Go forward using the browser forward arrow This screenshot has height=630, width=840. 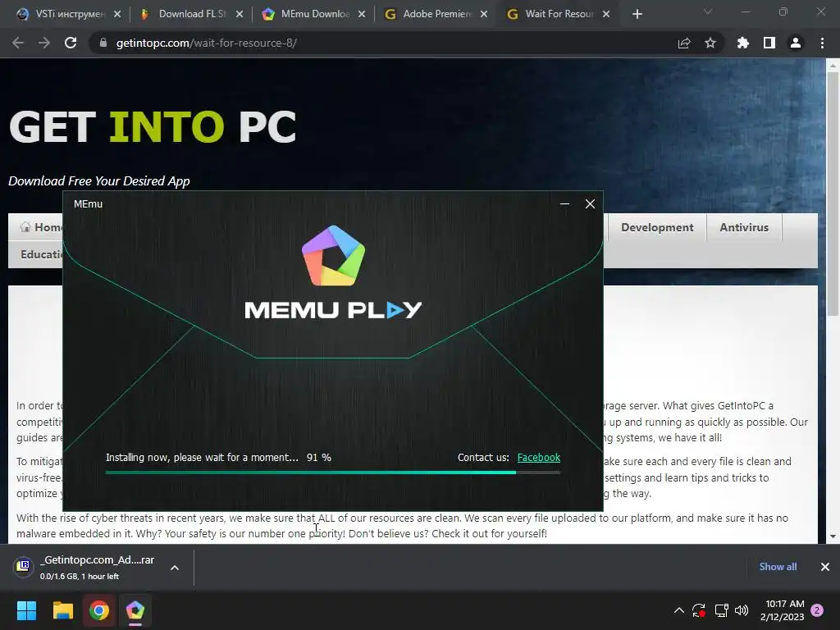pyautogui.click(x=44, y=43)
